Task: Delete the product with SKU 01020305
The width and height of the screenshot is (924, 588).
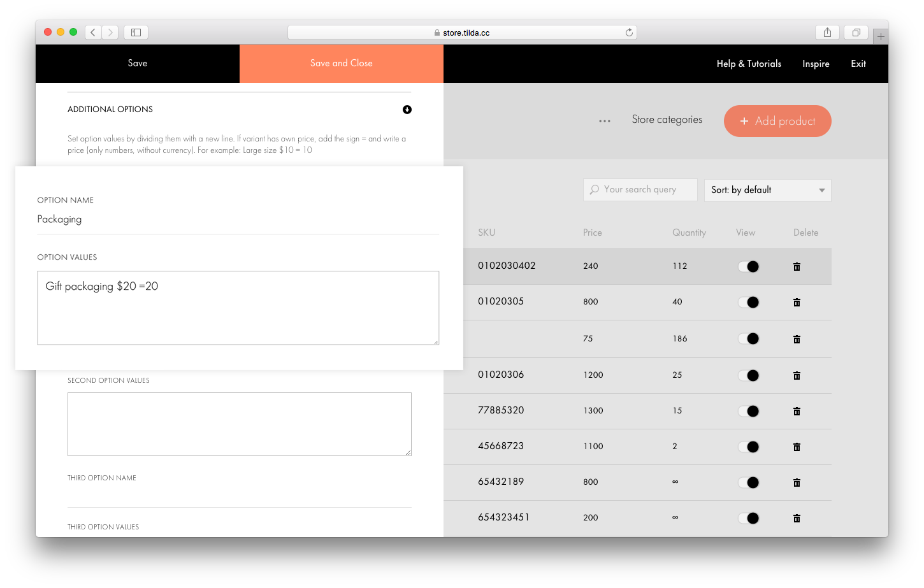Action: tap(797, 302)
